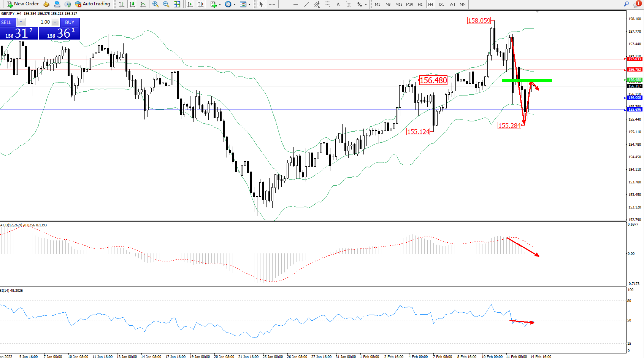Viewport: 644px width, 358px height.
Task: Select the text label tool
Action: coord(338,4)
